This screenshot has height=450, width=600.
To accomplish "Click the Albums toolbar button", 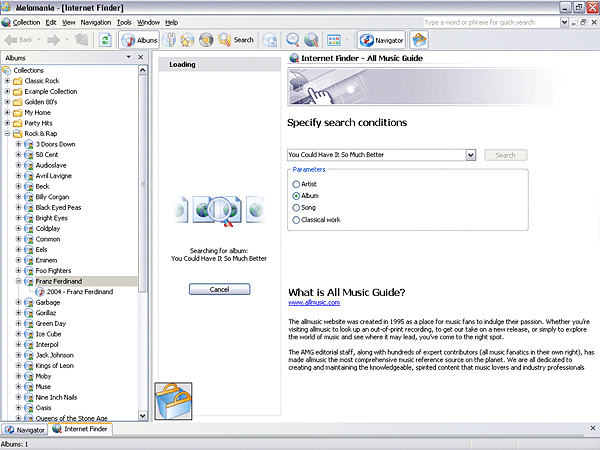I will [141, 40].
